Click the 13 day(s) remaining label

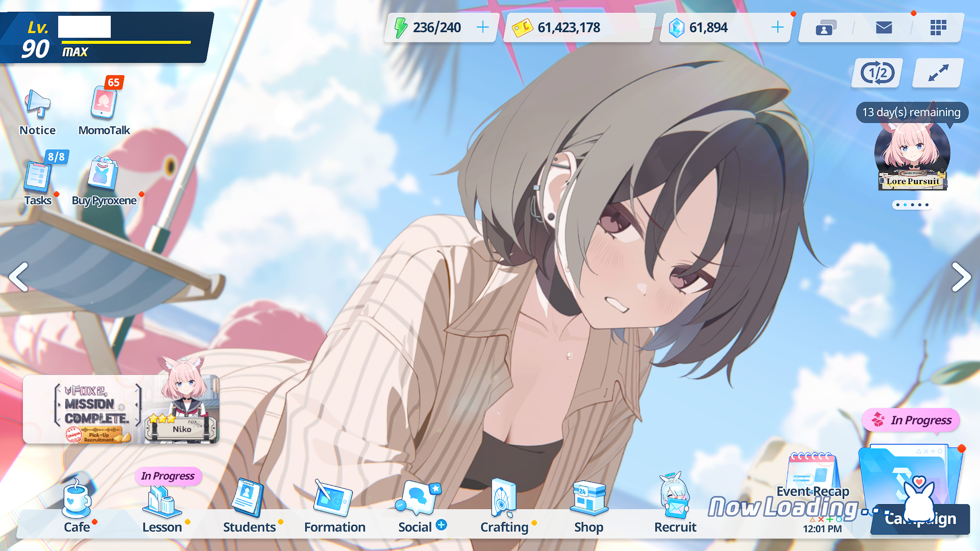(x=912, y=112)
